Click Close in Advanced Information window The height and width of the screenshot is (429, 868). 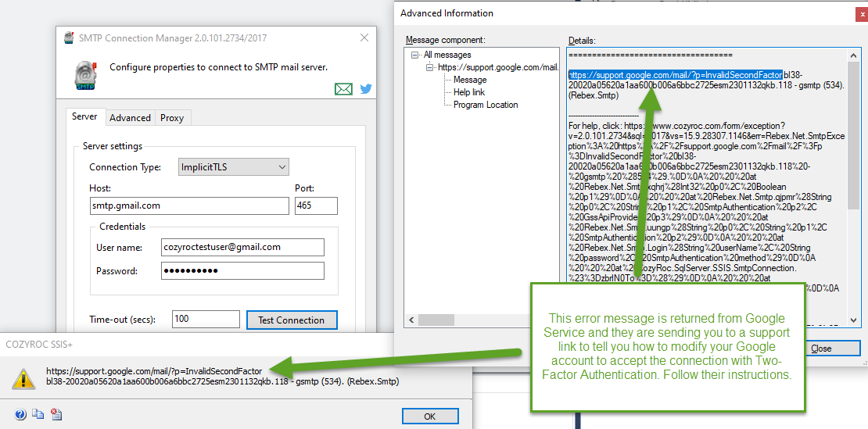click(x=821, y=349)
